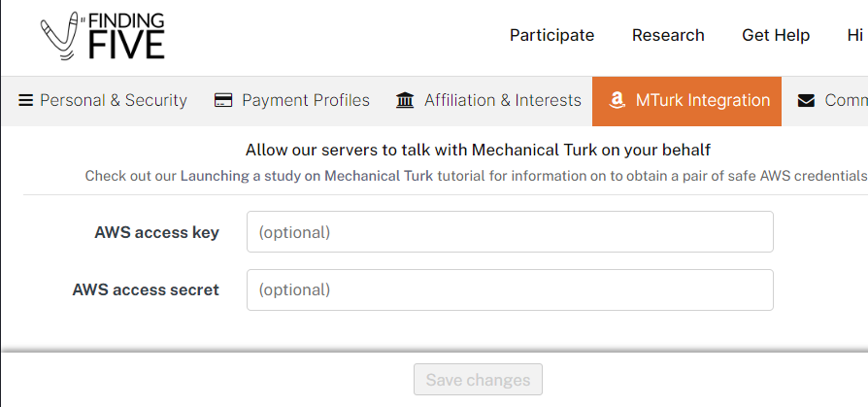Focus the AWS access key field
The image size is (868, 407).
[510, 231]
